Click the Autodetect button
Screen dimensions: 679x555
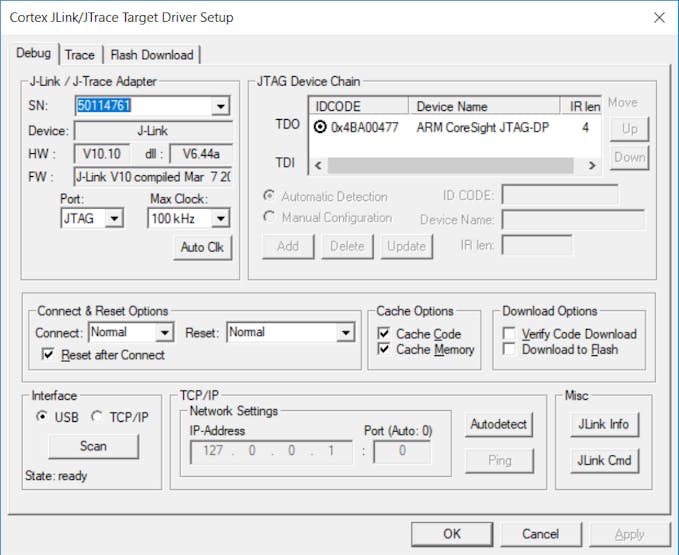click(x=499, y=424)
